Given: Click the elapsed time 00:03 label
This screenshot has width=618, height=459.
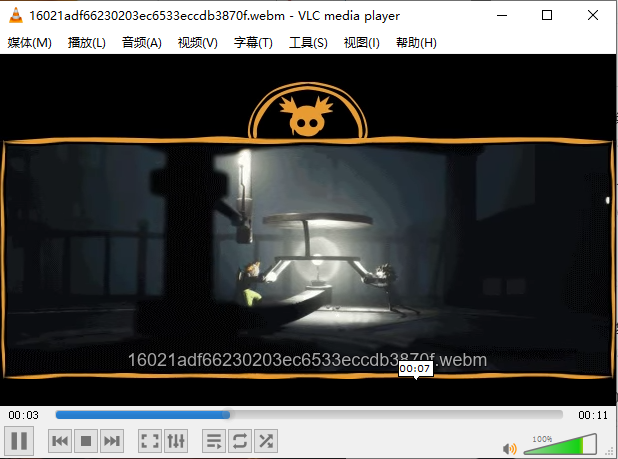Looking at the screenshot, I should [24, 415].
